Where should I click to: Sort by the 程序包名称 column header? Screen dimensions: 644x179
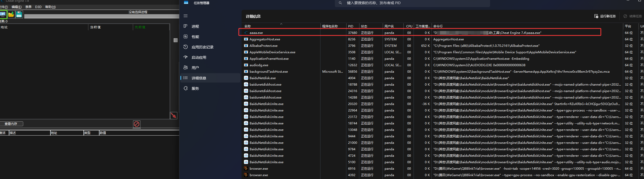333,26
